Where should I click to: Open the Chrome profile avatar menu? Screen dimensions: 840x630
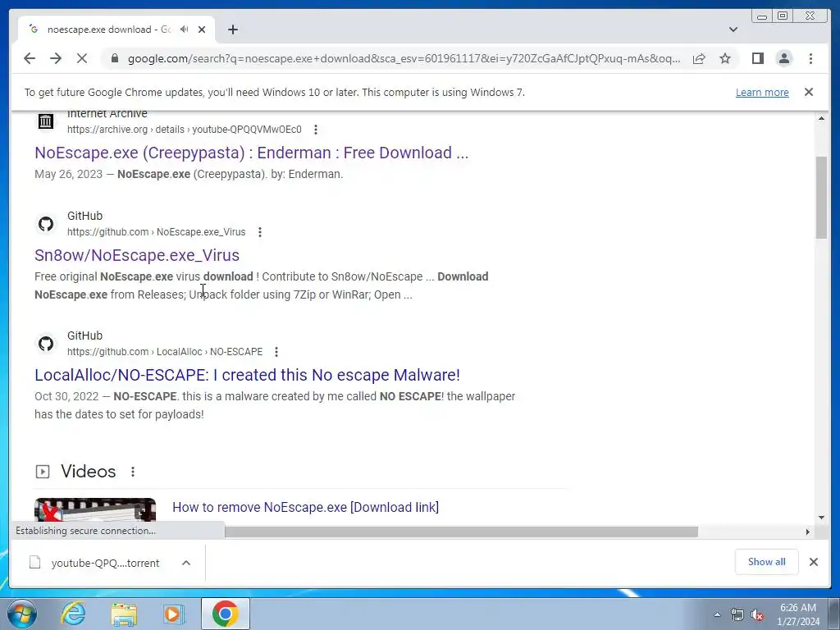click(783, 58)
